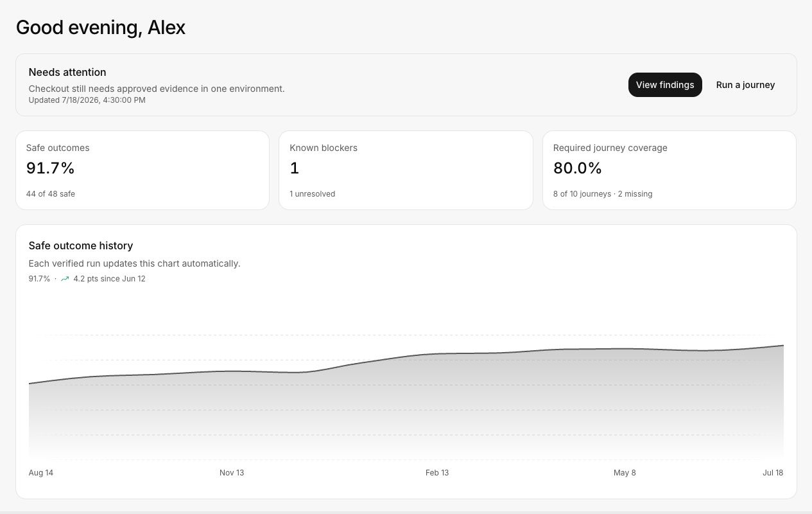Click the View findings button
The height and width of the screenshot is (514, 812).
(x=665, y=85)
